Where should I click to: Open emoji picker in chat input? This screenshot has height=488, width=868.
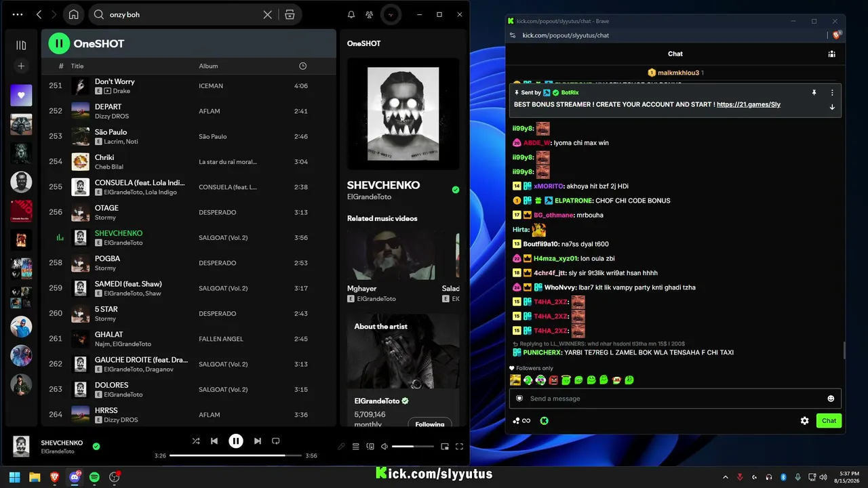831,399
